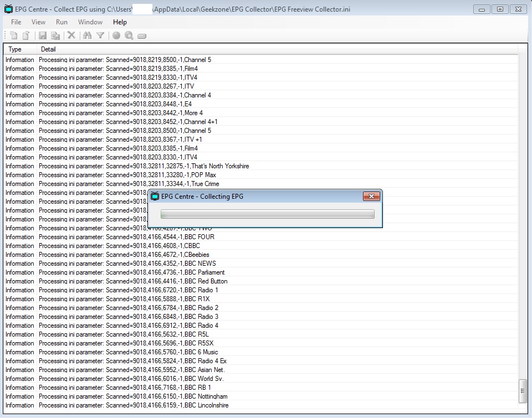Click the vertical scrollbar thumb in log
Screen dimensions: 532x418
click(522, 391)
